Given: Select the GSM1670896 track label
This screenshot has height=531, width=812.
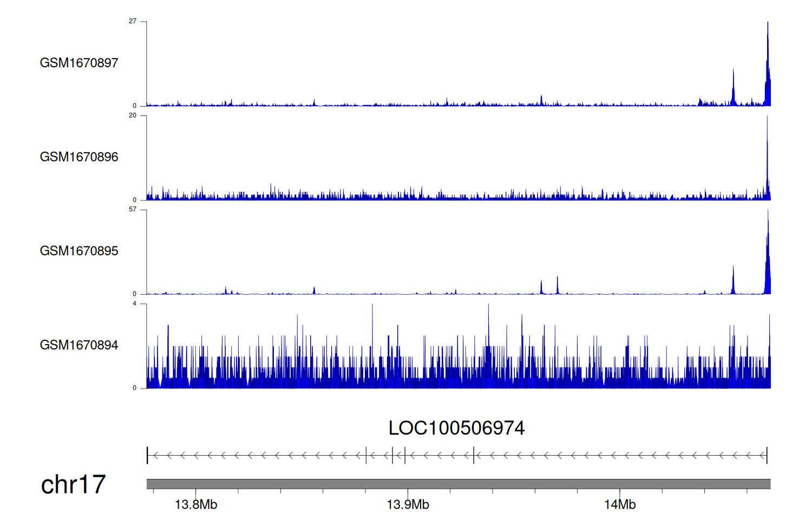Looking at the screenshot, I should point(79,157).
